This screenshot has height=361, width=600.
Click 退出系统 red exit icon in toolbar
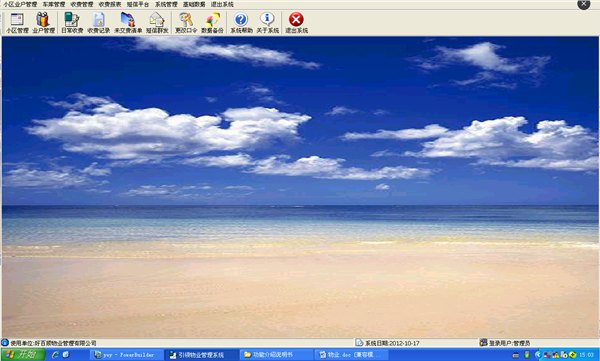296,23
